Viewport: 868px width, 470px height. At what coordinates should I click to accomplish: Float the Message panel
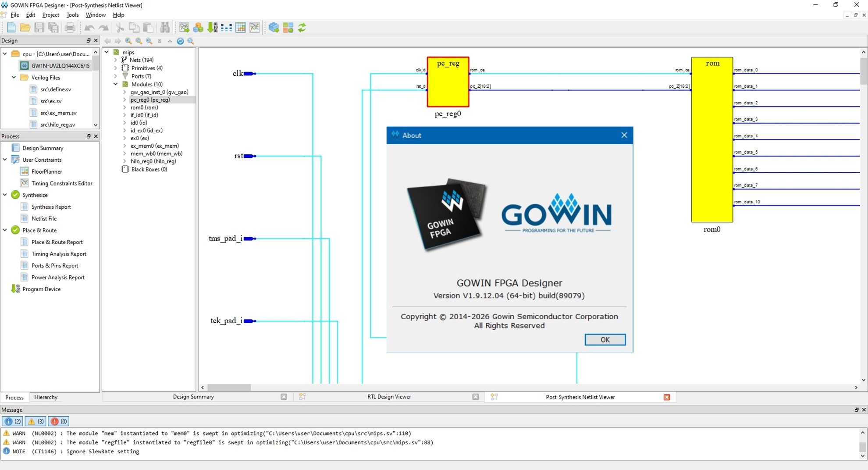click(x=856, y=409)
